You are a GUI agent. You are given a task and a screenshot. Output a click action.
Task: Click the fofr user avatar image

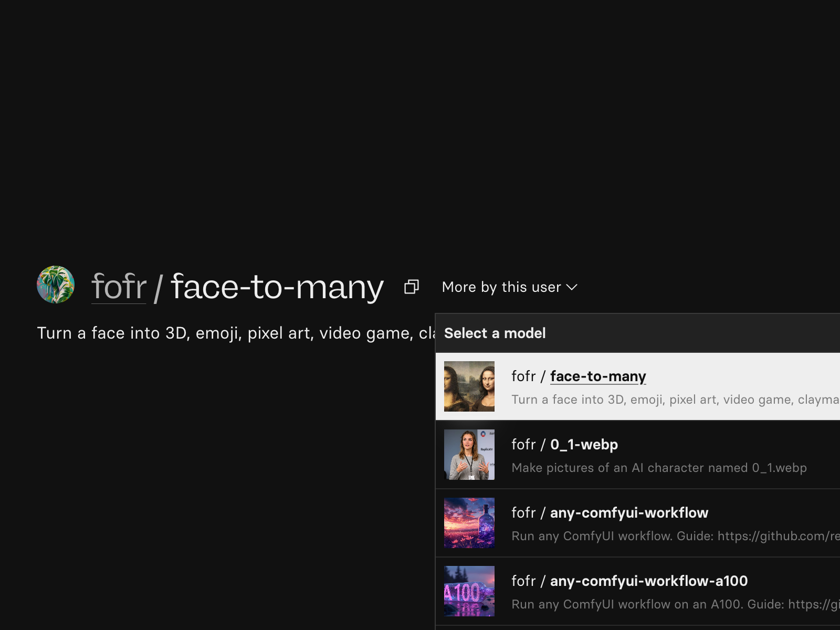[x=56, y=285]
